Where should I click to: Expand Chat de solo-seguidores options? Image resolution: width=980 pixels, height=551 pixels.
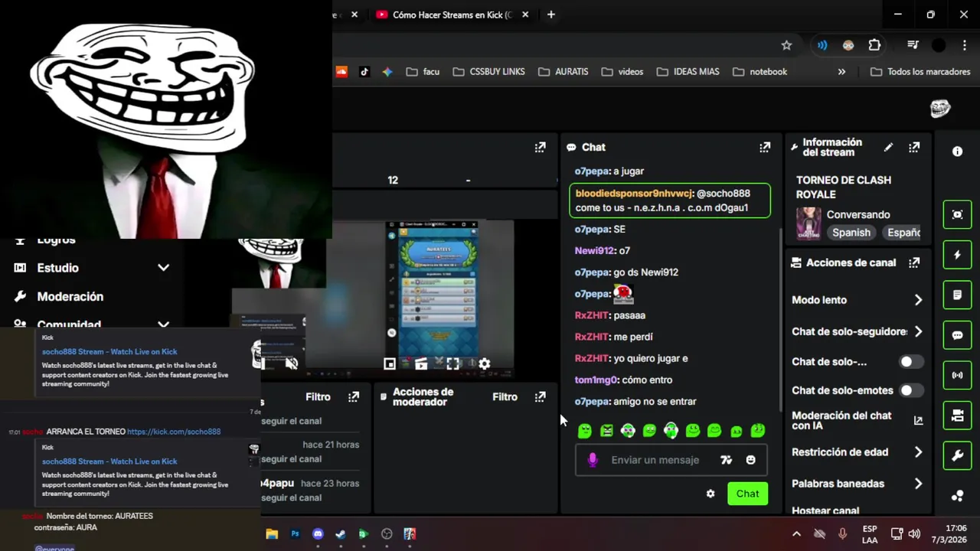click(918, 331)
